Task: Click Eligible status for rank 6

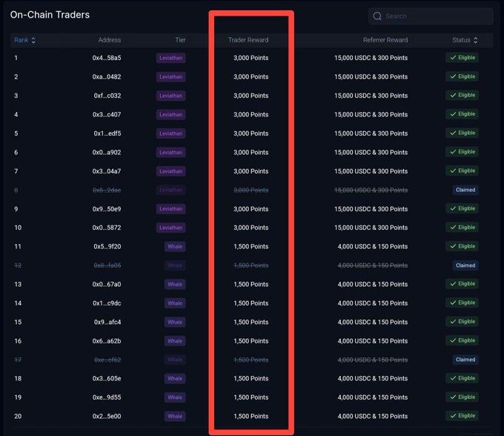Action: pos(462,152)
